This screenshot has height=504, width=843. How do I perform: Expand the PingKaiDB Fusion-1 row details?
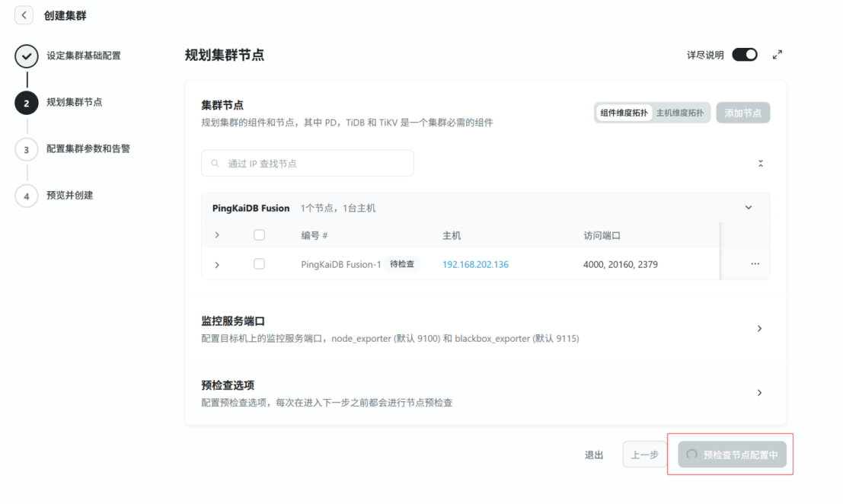coord(217,265)
